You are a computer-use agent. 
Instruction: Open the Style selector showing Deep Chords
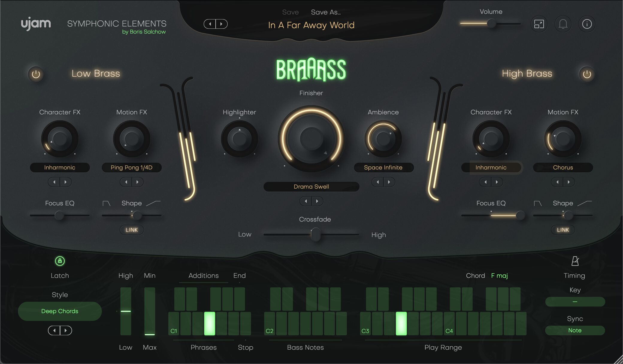click(60, 311)
